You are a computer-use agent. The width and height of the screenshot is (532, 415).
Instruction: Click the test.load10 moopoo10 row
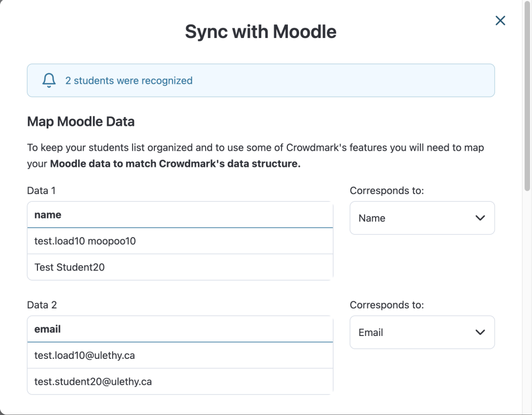click(x=180, y=241)
